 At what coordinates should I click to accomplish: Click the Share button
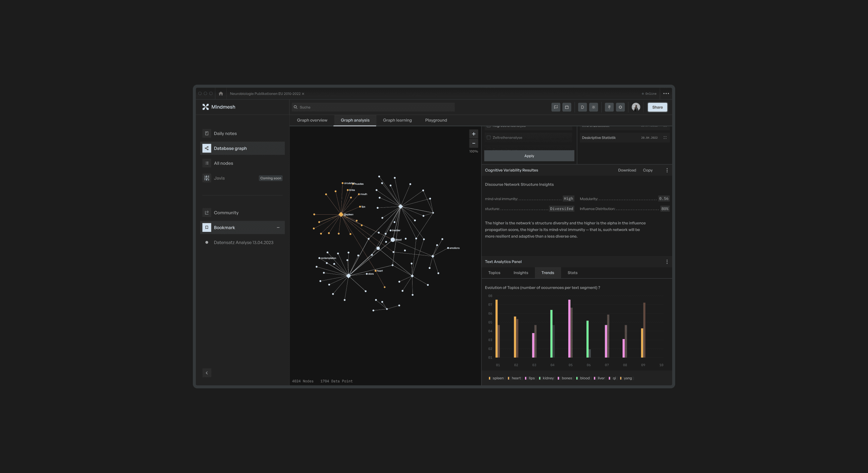point(657,107)
